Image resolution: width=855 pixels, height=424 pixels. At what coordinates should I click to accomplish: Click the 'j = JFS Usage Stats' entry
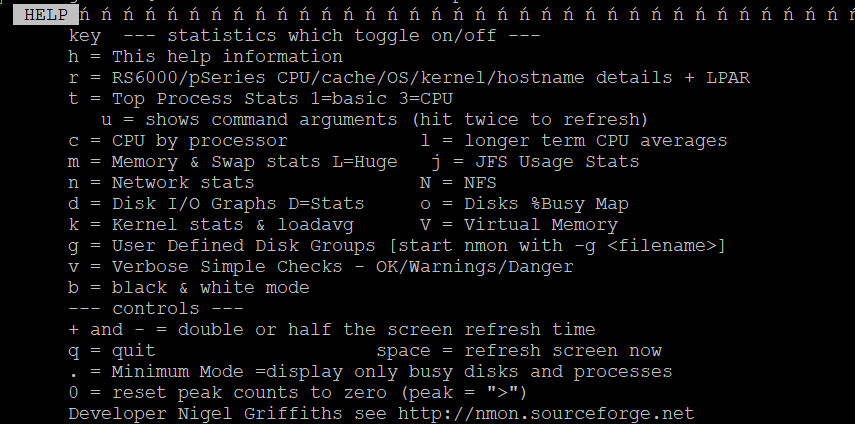coord(535,162)
